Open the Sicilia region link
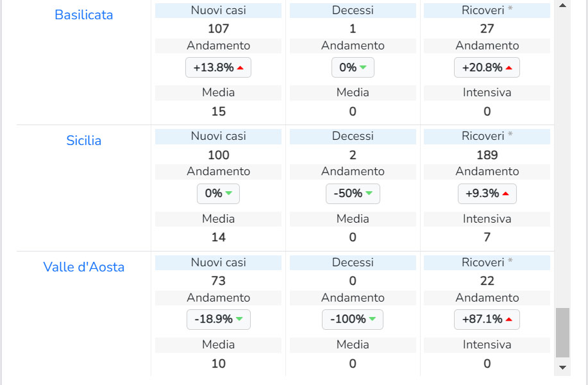Viewport: 588px width, 385px height. pyautogui.click(x=84, y=141)
